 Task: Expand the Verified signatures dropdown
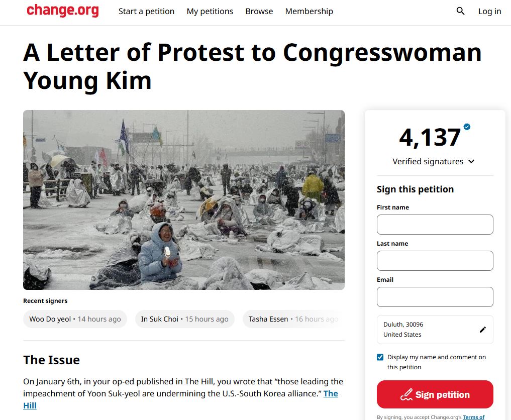pos(471,161)
